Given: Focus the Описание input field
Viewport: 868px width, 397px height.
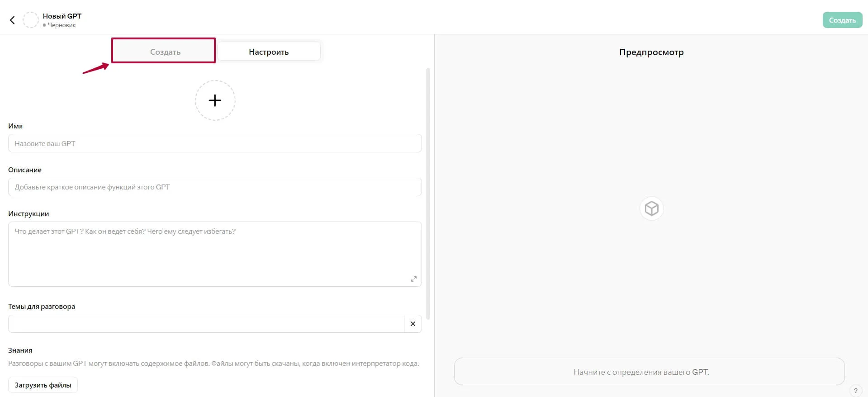Looking at the screenshot, I should pos(215,187).
